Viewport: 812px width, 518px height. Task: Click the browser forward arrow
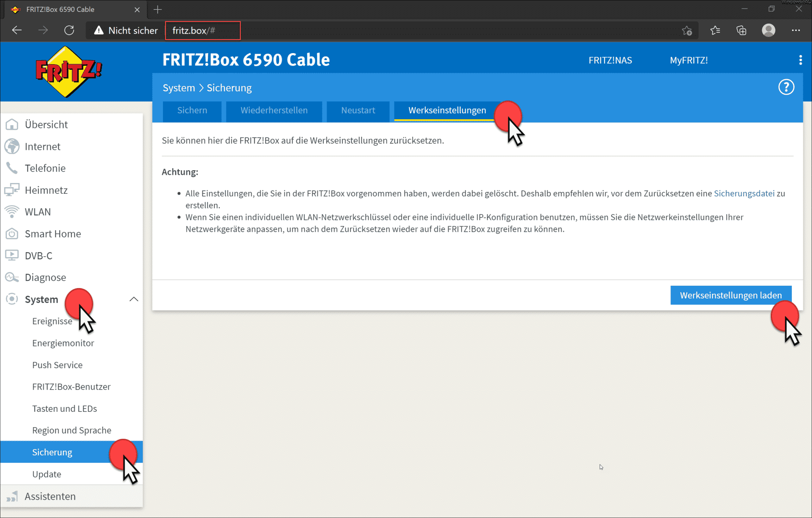(43, 30)
